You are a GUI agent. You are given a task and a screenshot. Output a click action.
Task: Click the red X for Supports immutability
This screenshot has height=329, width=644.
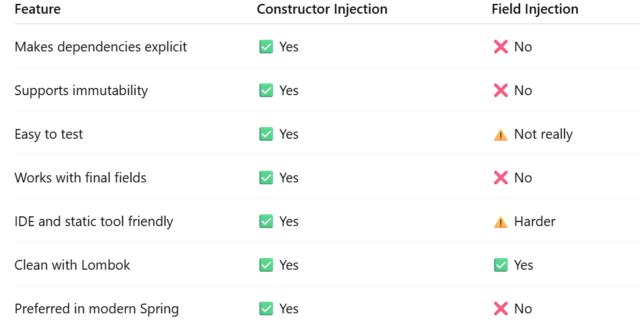tap(501, 91)
